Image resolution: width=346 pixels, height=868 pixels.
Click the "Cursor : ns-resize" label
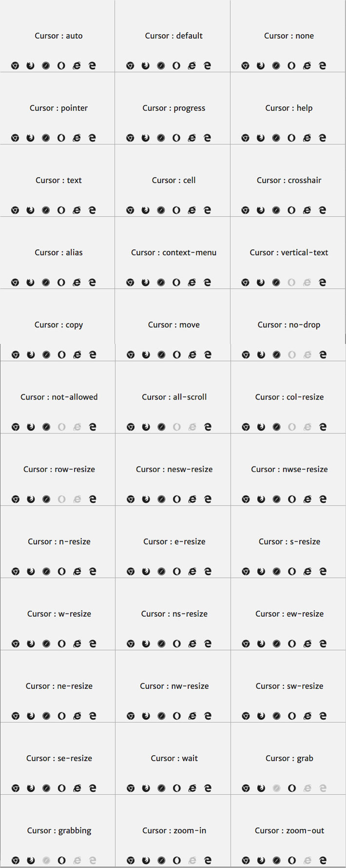point(174,614)
